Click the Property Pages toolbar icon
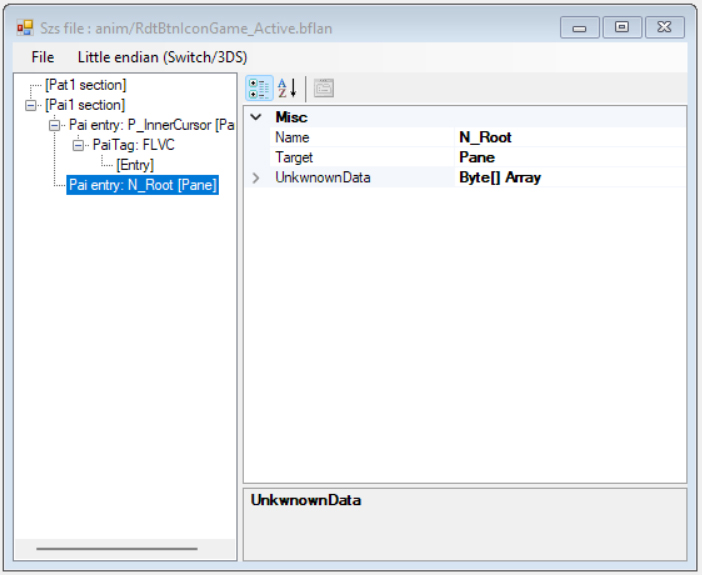702x575 pixels. (x=323, y=88)
